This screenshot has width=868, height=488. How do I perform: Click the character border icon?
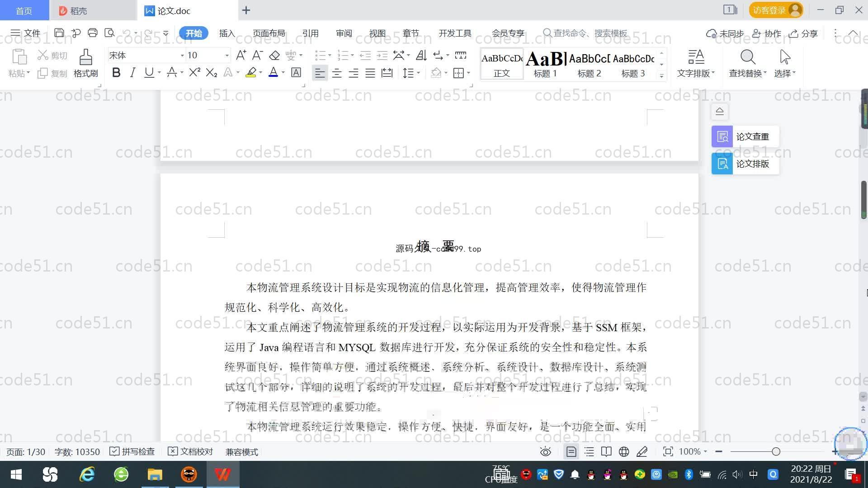click(296, 72)
